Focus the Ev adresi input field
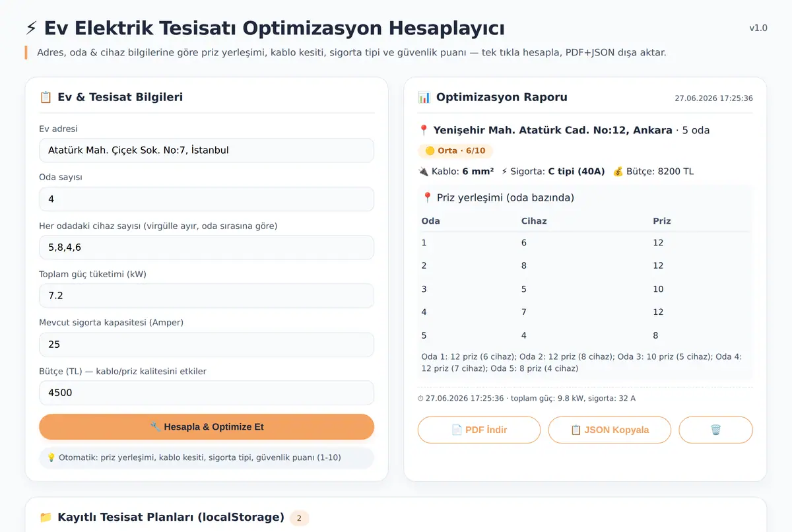The image size is (792, 532). click(207, 150)
